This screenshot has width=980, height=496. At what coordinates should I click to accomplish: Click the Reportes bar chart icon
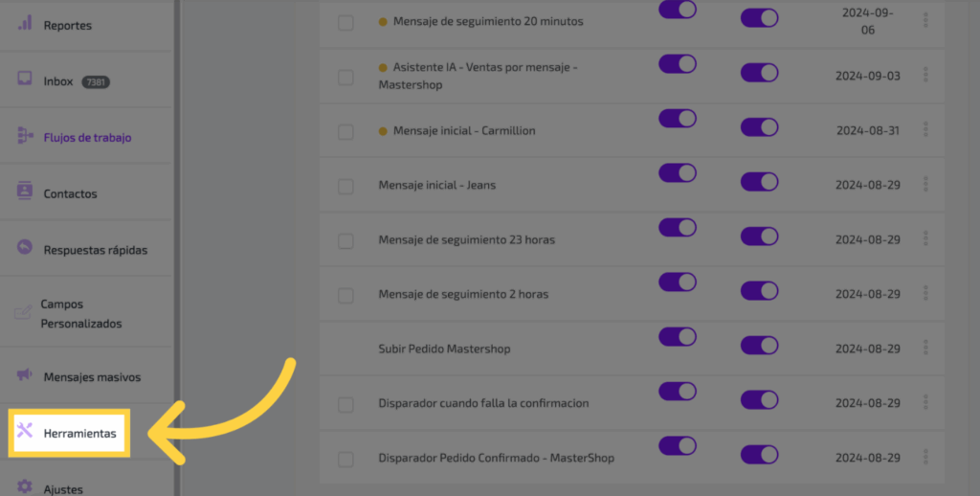(25, 24)
